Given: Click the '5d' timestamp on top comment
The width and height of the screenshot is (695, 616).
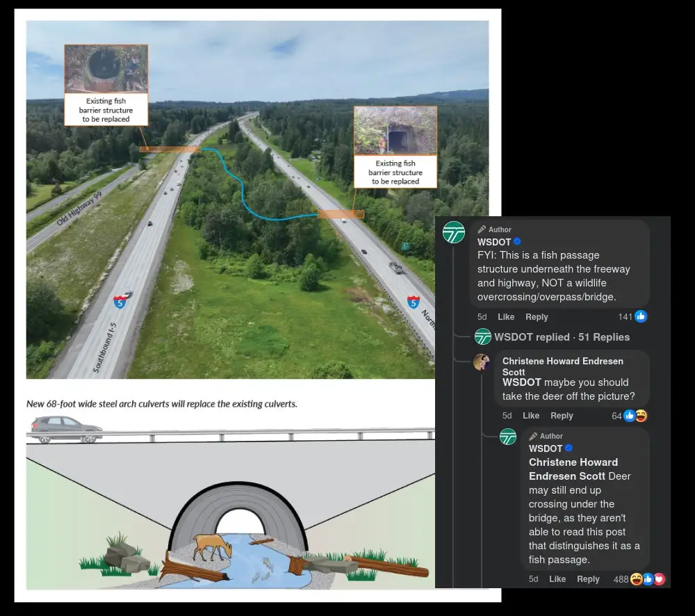Looking at the screenshot, I should coord(482,316).
